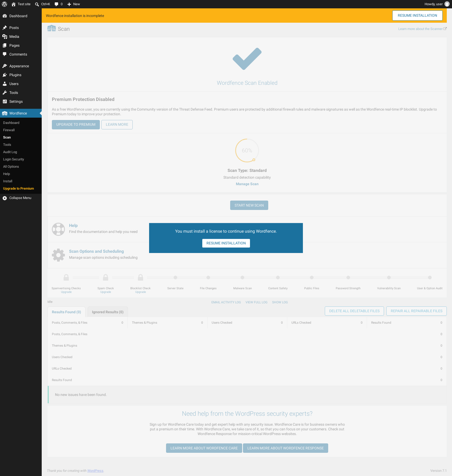The height and width of the screenshot is (476, 452).
Task: Click the Content Safety stage dot
Action: 278,278
